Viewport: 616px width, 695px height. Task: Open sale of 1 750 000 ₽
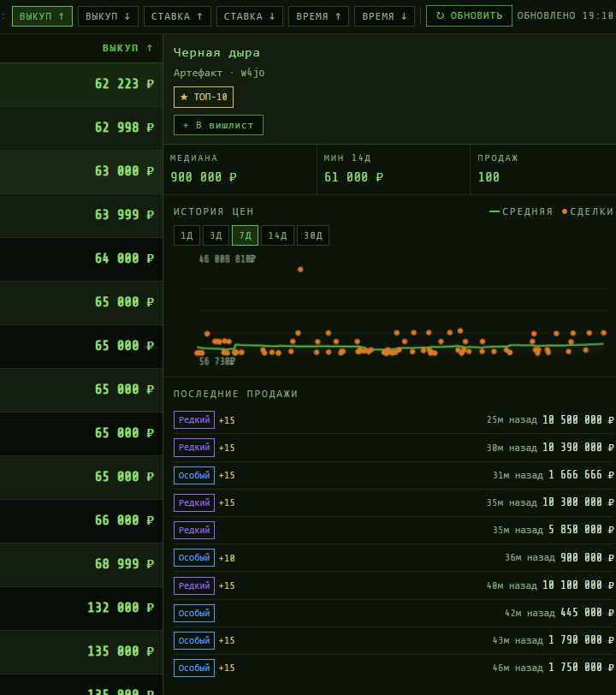(394, 668)
